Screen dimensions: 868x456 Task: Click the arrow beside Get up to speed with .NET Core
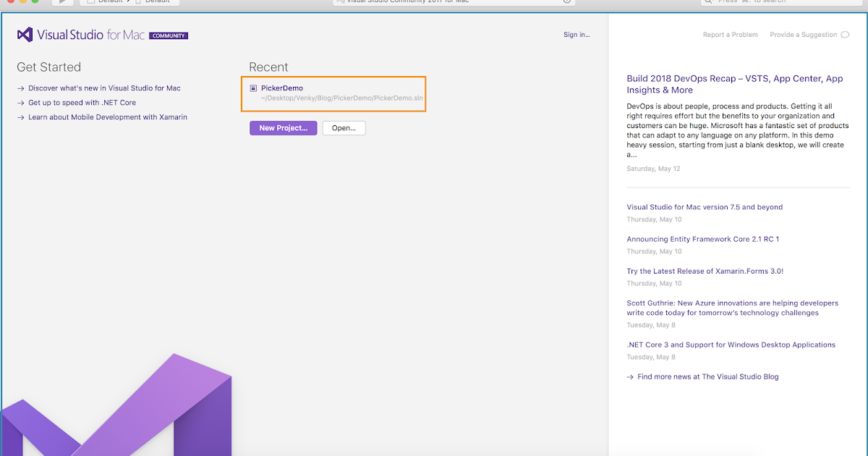tap(21, 102)
